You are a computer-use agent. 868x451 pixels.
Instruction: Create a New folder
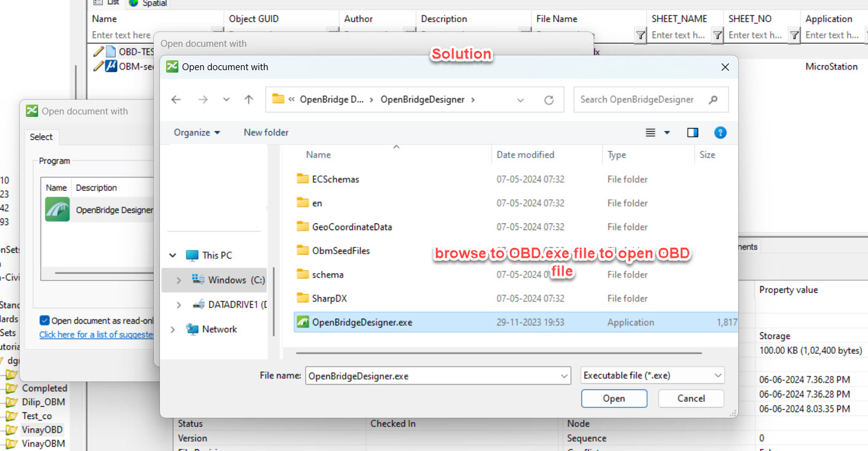(266, 132)
